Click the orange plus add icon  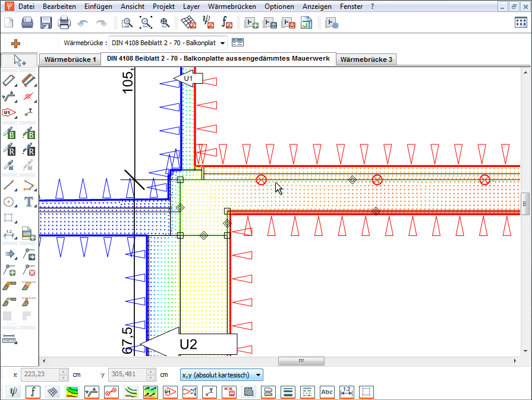pyautogui.click(x=15, y=43)
